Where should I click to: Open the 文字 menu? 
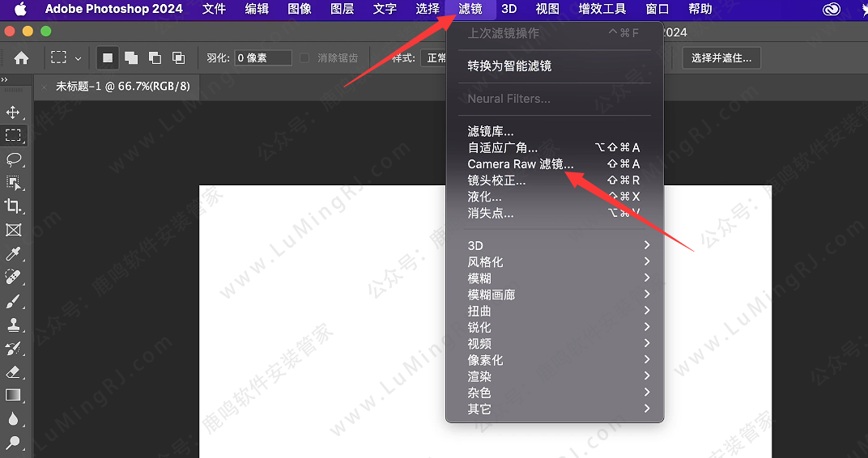385,9
